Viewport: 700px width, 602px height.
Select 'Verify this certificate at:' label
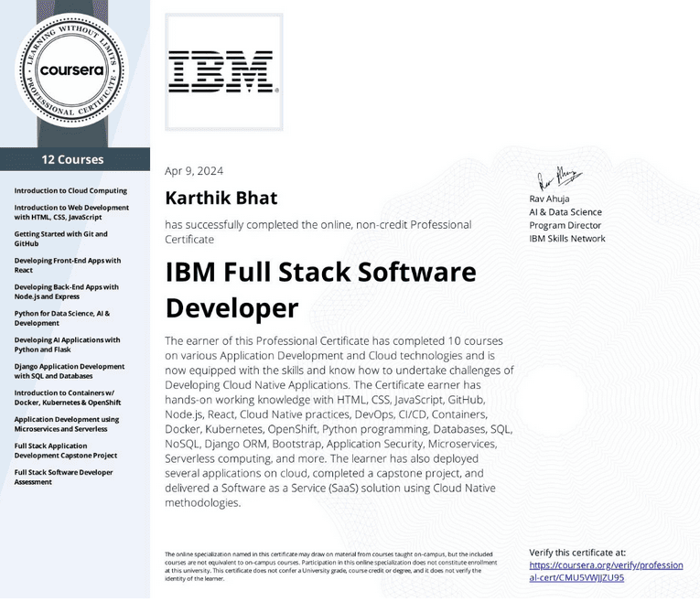(x=577, y=553)
